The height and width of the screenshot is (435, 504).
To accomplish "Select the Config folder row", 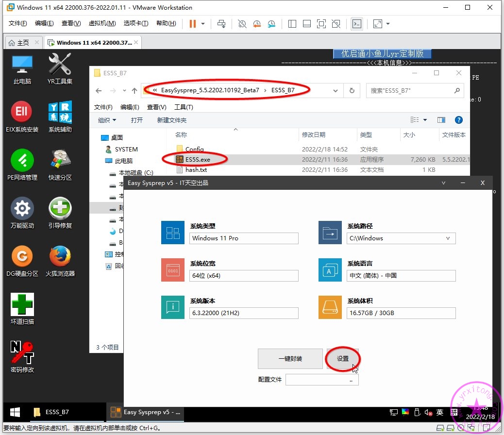I will pos(318,149).
